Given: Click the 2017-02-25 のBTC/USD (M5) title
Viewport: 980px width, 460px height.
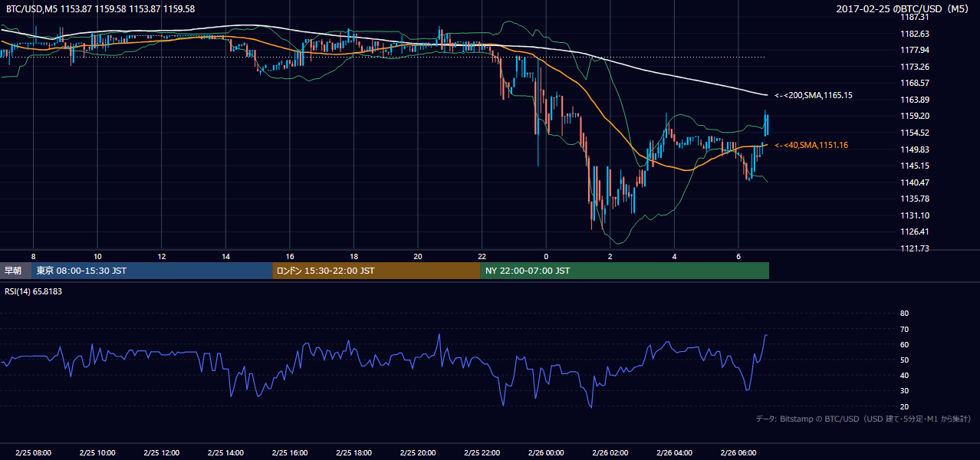Looking at the screenshot, I should pyautogui.click(x=904, y=8).
